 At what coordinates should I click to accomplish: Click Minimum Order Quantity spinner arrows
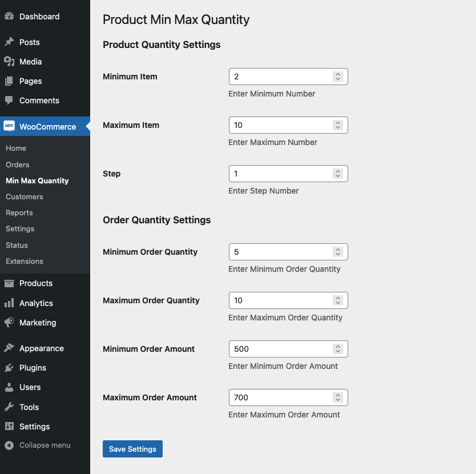click(x=338, y=252)
